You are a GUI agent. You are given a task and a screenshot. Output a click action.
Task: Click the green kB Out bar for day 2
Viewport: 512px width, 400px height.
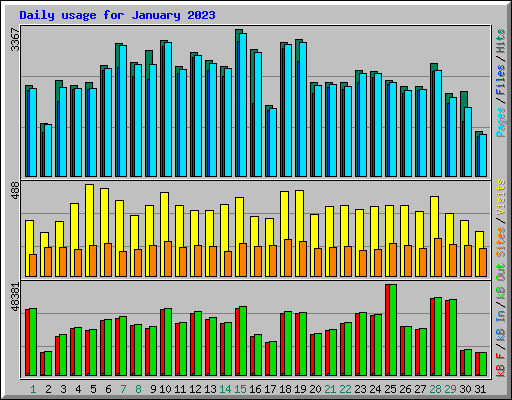coord(48,363)
